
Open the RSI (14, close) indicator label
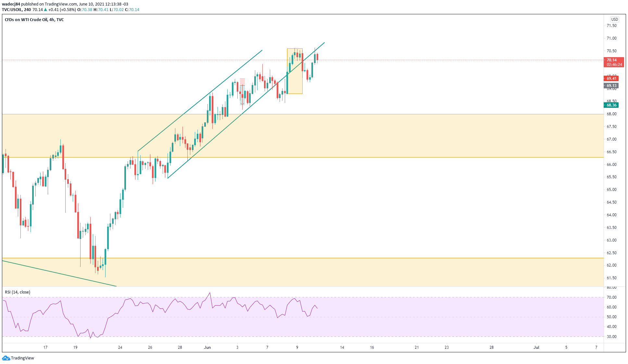[x=18, y=292]
